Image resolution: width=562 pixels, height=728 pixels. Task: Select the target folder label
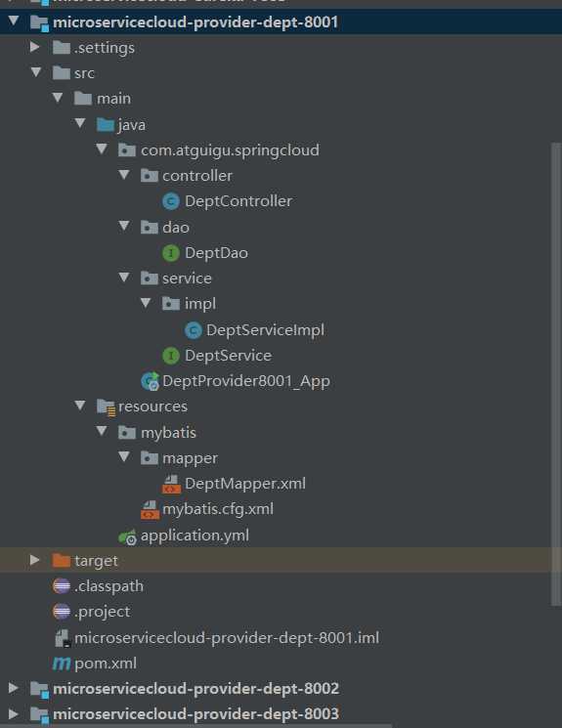tap(96, 561)
